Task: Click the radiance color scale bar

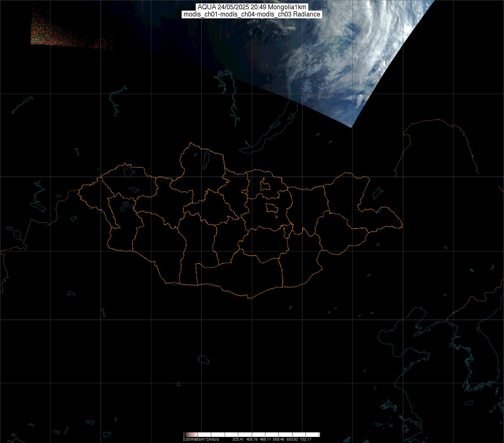Action: pos(252,434)
